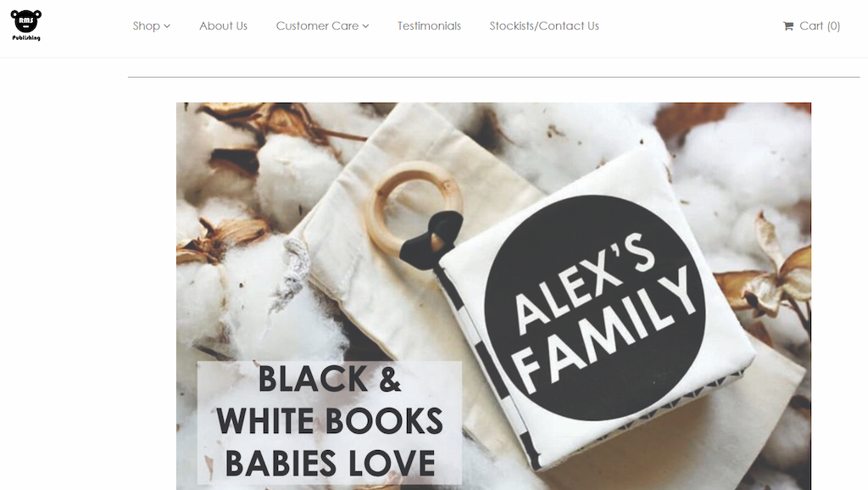Open the Customer Care menu label

(317, 26)
